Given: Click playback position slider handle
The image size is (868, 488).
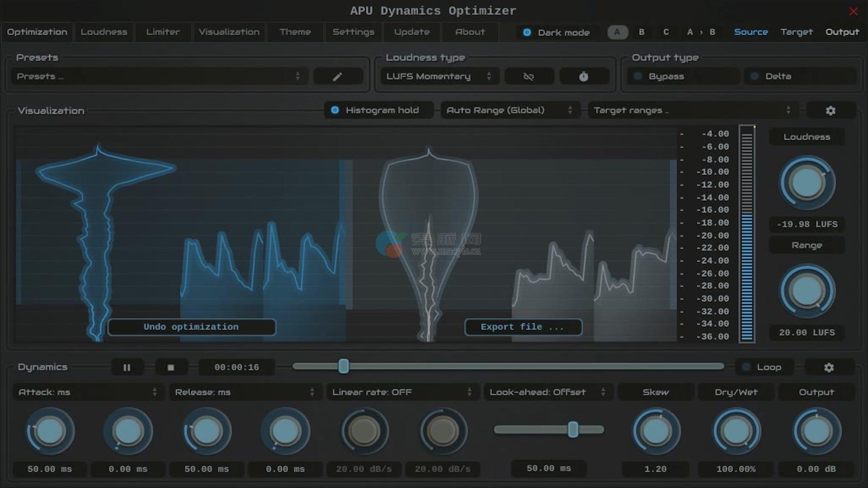Looking at the screenshot, I should (344, 366).
